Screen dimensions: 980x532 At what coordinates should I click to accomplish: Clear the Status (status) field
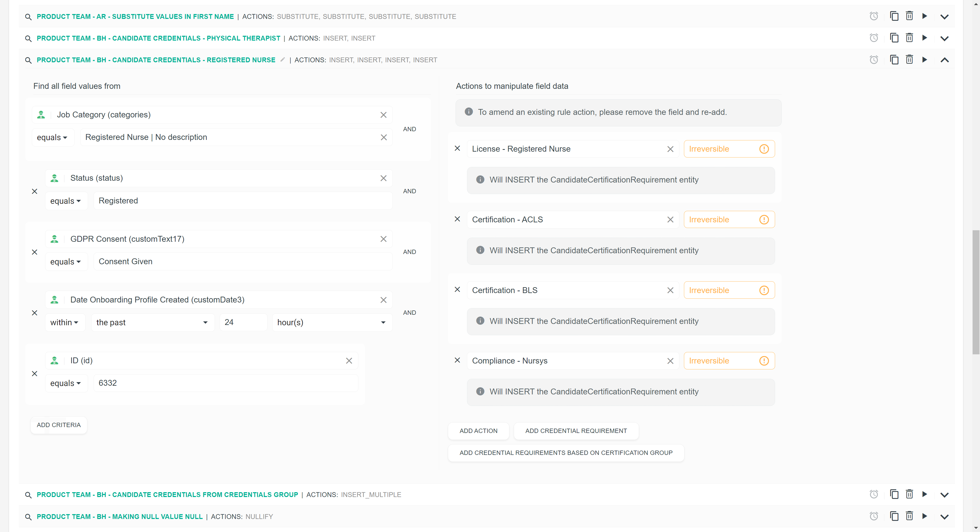pyautogui.click(x=384, y=178)
